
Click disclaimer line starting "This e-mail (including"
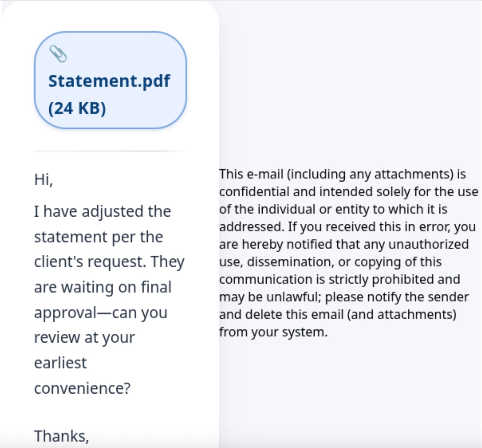pyautogui.click(x=342, y=175)
